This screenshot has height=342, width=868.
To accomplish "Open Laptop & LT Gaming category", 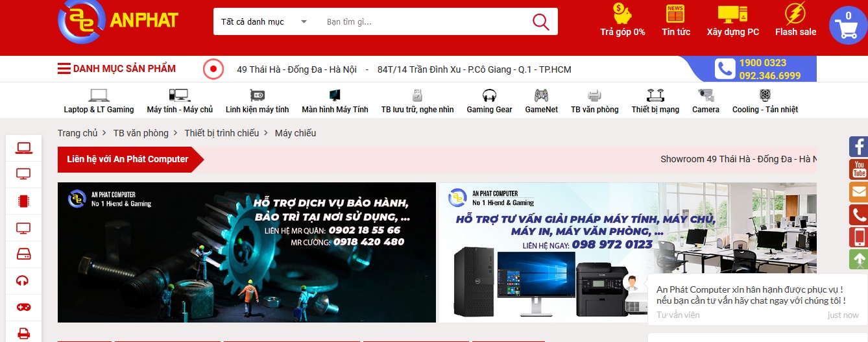I will 99,102.
